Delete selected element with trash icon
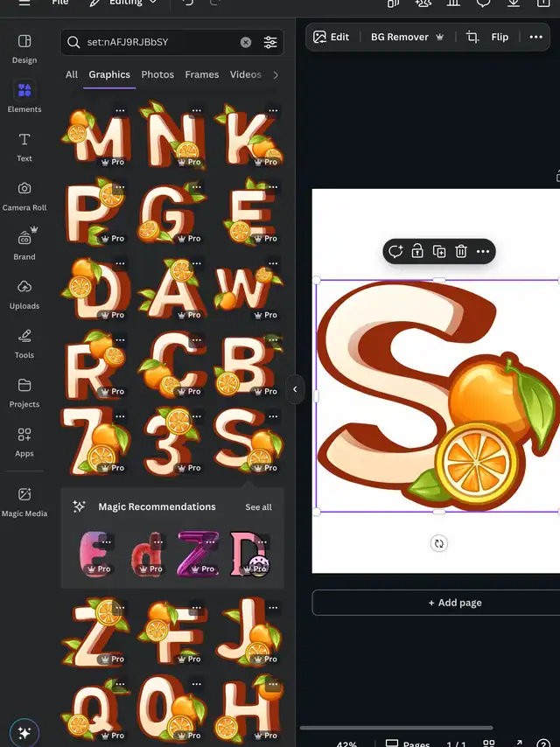 tap(461, 252)
